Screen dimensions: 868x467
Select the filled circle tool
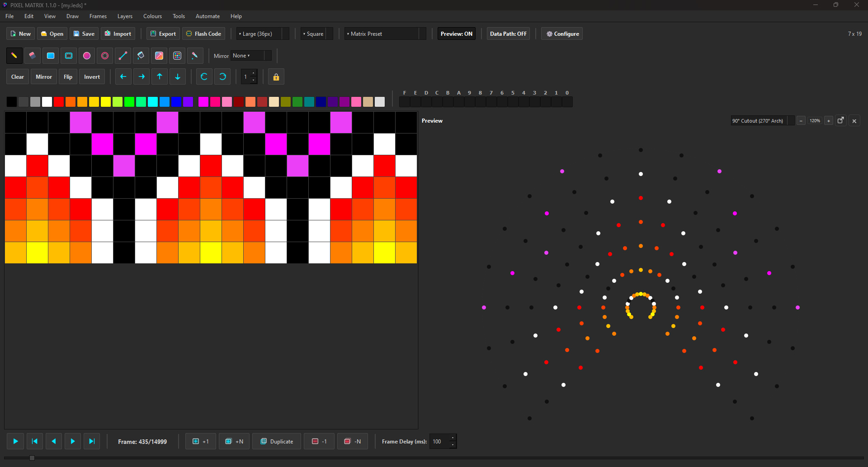point(87,56)
